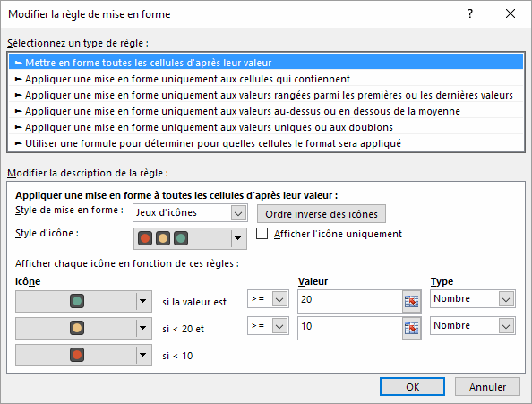Click the range selector icon beside value 10
The width and height of the screenshot is (532, 404).
[412, 328]
